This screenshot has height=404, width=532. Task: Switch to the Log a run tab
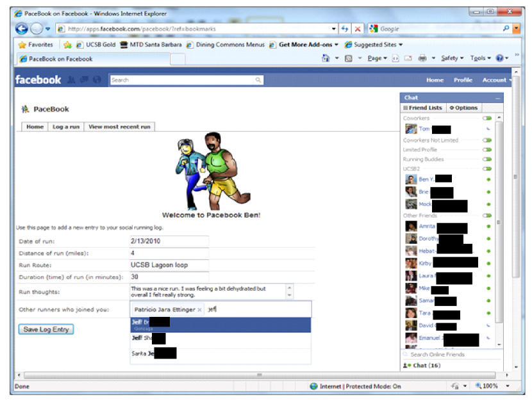pyautogui.click(x=66, y=127)
